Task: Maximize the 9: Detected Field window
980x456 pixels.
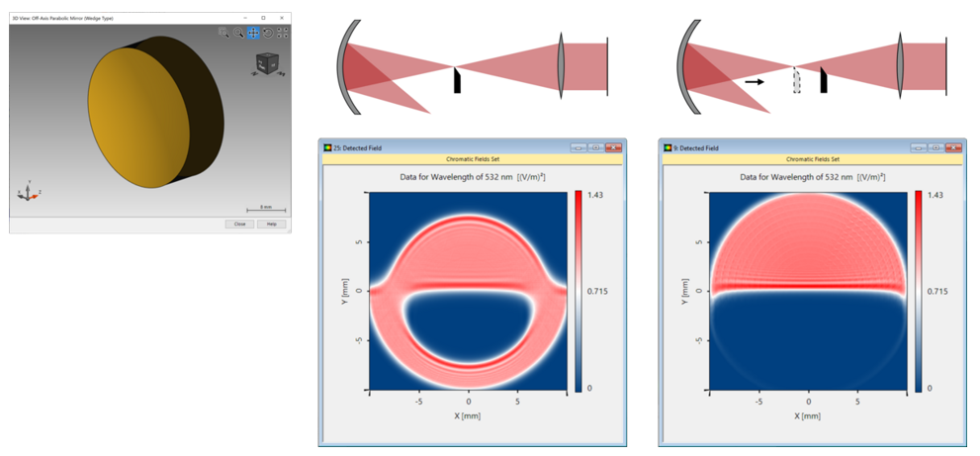Action: 935,147
